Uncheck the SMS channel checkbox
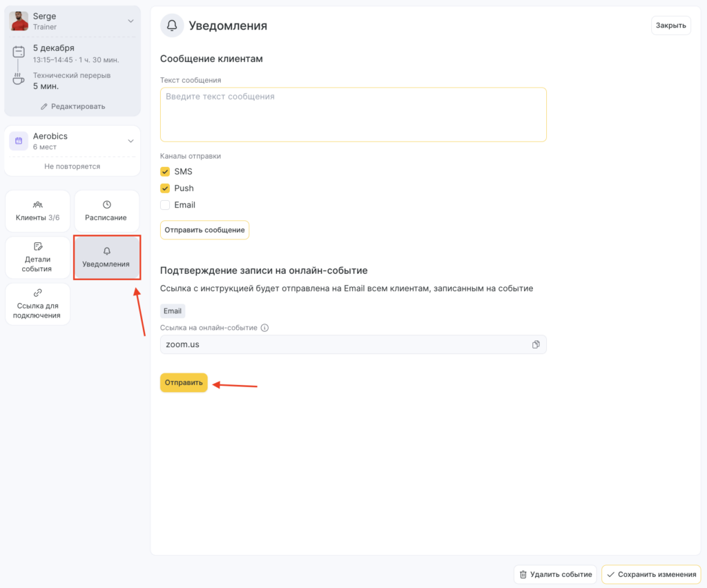 (x=165, y=171)
